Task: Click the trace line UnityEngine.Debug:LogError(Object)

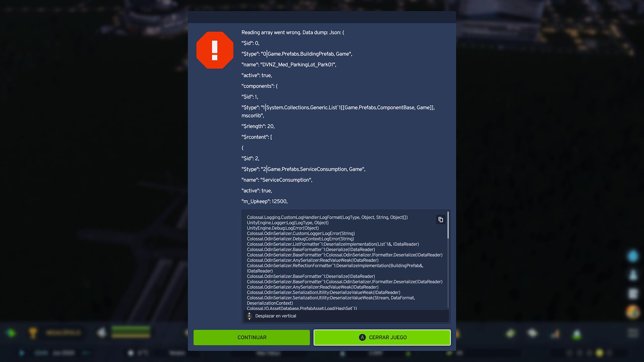Action: (283, 228)
